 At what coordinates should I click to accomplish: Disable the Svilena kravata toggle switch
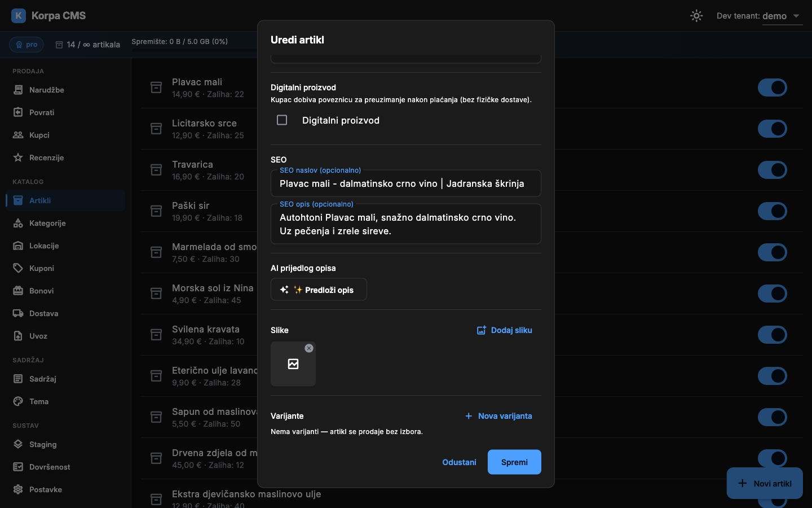[773, 335]
